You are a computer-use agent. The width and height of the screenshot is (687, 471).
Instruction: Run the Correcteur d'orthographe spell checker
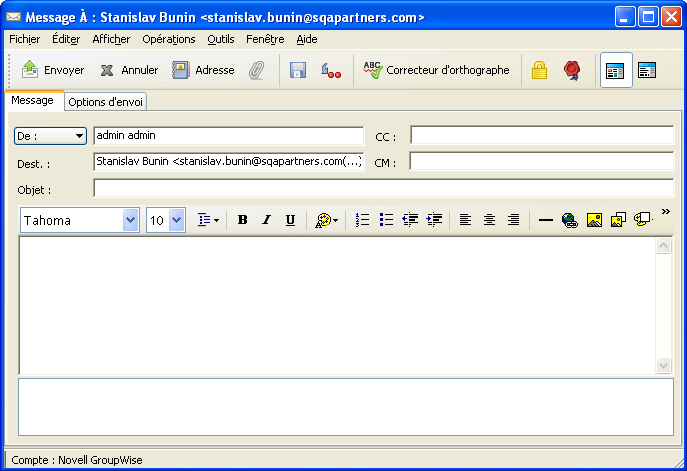coord(436,70)
